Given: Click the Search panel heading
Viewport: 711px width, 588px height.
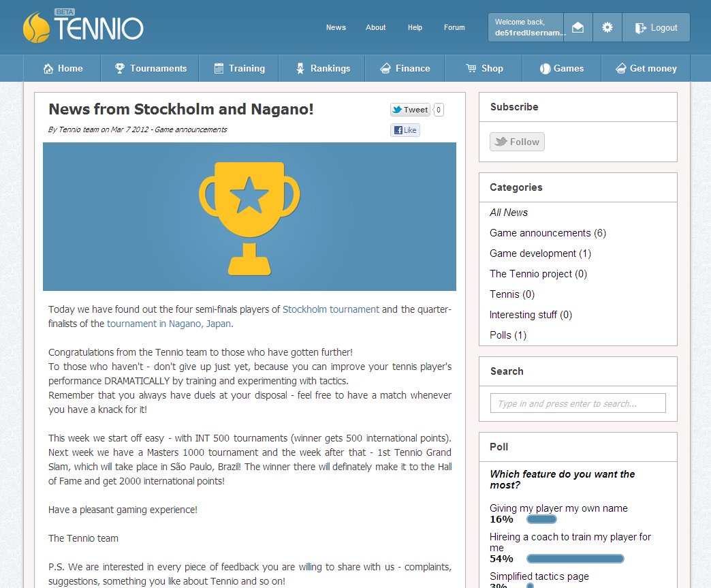Looking at the screenshot, I should (507, 371).
